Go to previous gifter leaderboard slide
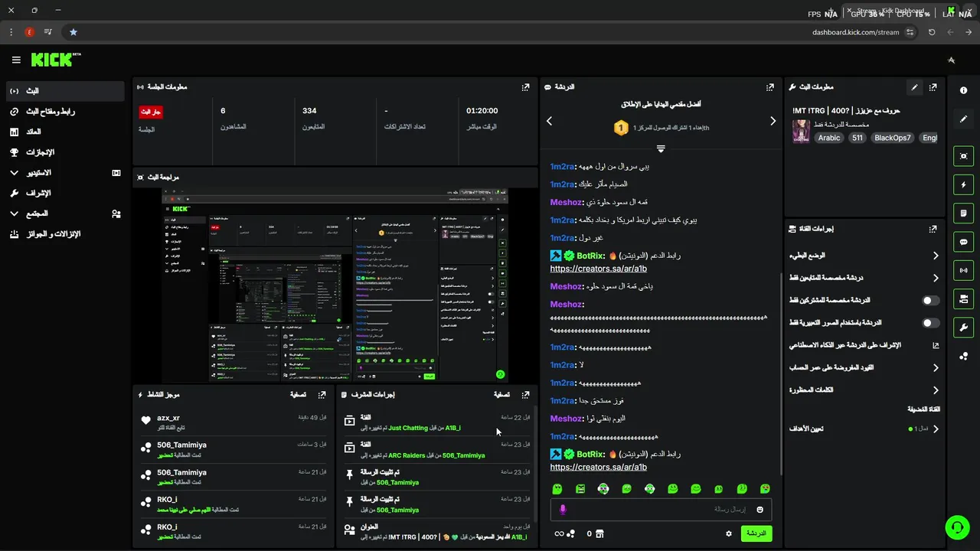 (x=549, y=121)
